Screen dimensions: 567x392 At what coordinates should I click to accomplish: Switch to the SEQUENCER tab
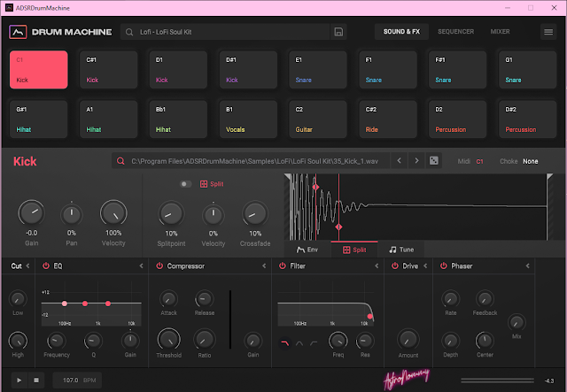455,32
